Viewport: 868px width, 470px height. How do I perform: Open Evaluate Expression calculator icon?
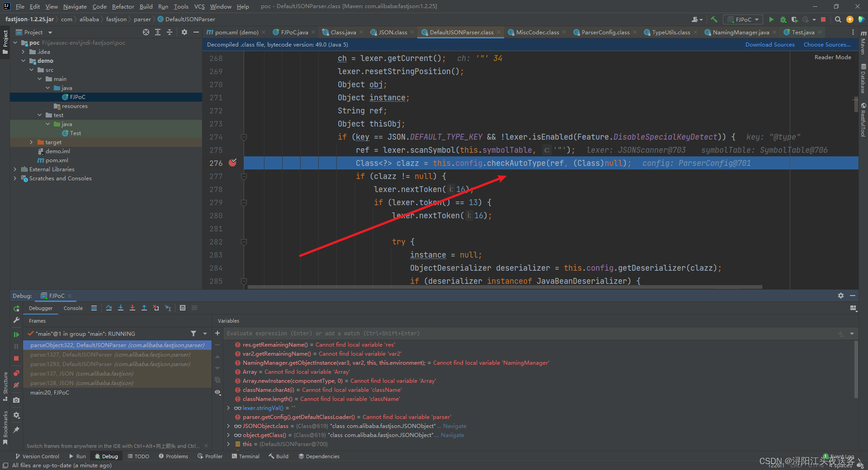point(183,308)
